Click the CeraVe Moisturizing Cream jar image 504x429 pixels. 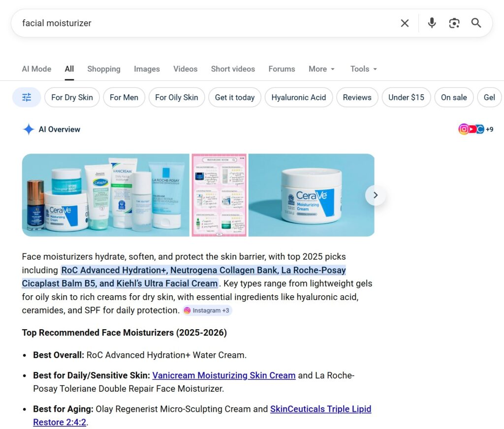pos(311,195)
